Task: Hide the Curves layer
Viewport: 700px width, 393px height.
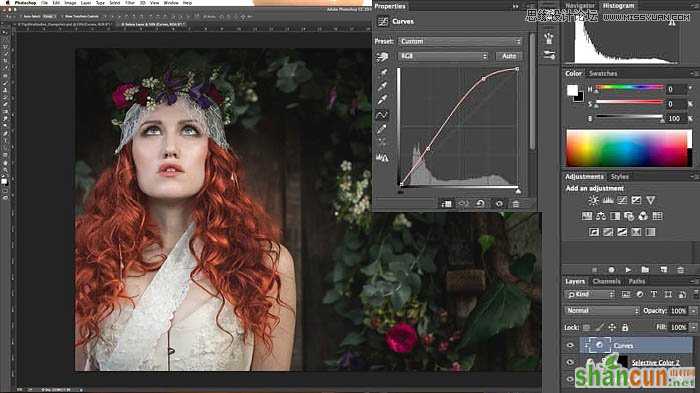Action: pyautogui.click(x=570, y=345)
